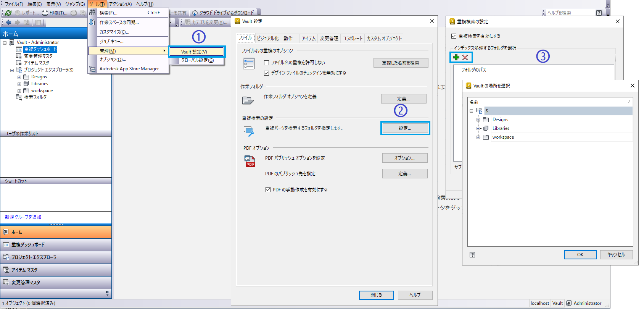Click the アイテム マスタ icon in navigation tree
This screenshot has height=309, width=644.
pyautogui.click(x=19, y=63)
